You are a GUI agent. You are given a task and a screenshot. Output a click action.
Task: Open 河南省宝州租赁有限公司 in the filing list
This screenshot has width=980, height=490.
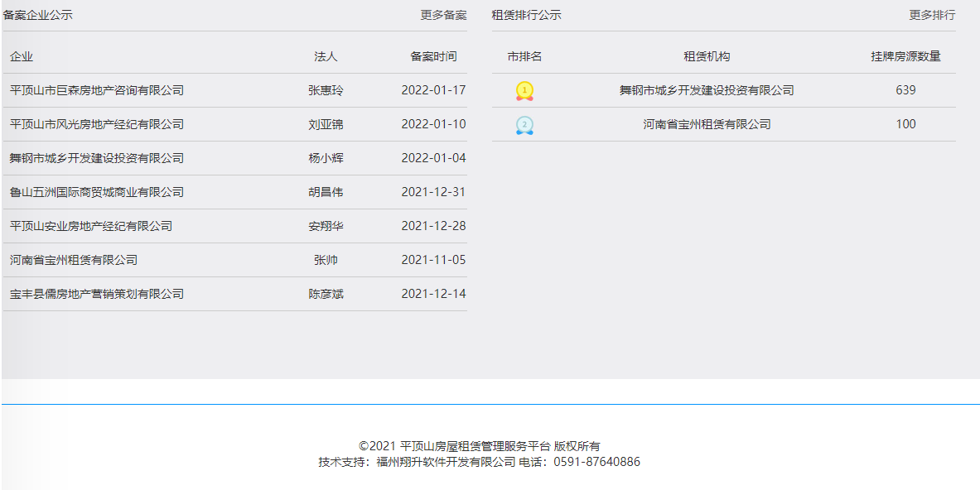[74, 260]
